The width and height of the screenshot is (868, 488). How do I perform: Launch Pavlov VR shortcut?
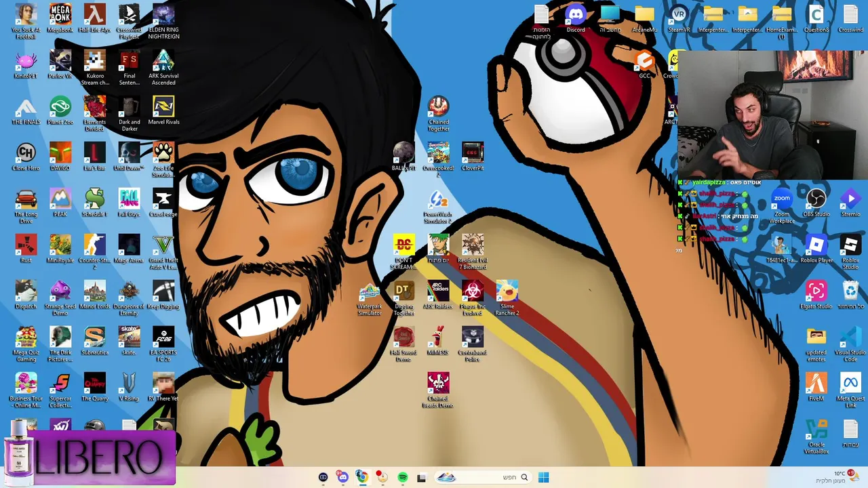click(x=60, y=64)
